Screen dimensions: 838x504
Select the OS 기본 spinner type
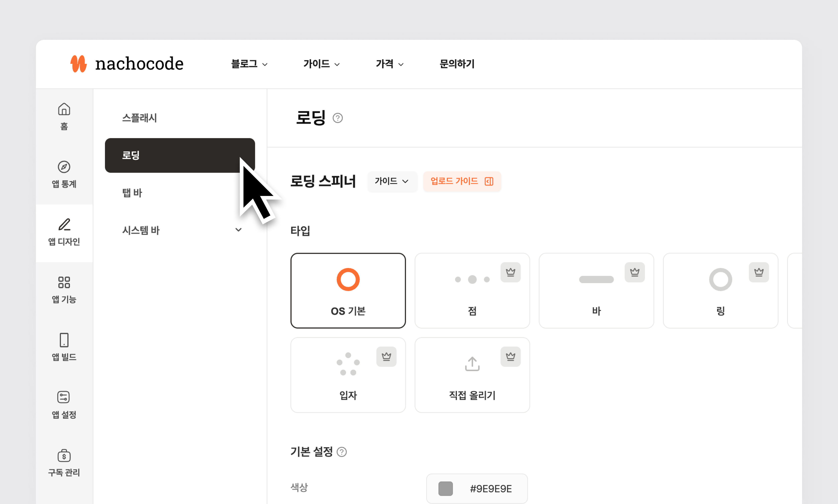click(x=348, y=290)
